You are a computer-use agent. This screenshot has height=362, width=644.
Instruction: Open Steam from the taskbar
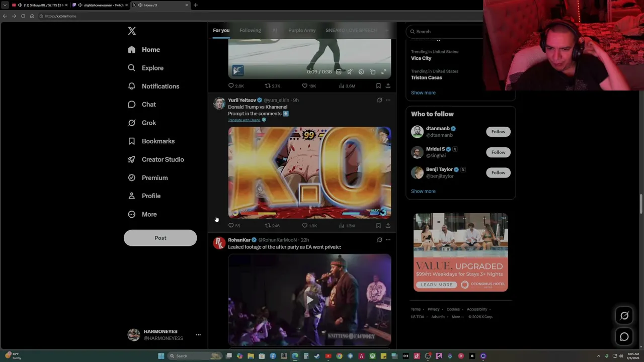317,356
